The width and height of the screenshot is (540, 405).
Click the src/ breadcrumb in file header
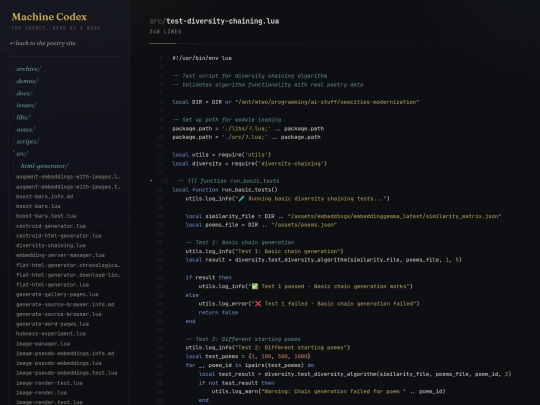point(157,21)
